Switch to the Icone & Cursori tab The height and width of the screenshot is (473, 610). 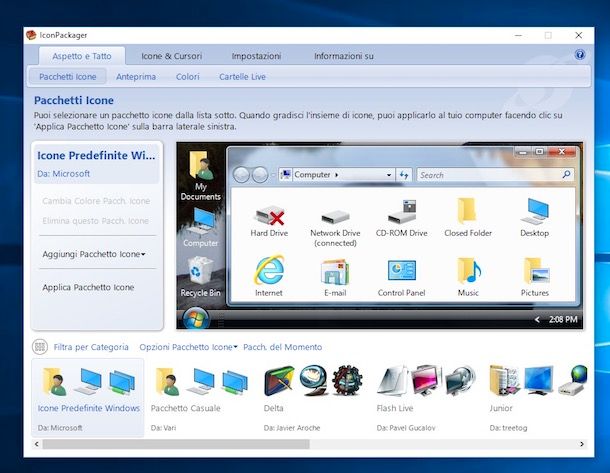(x=172, y=56)
